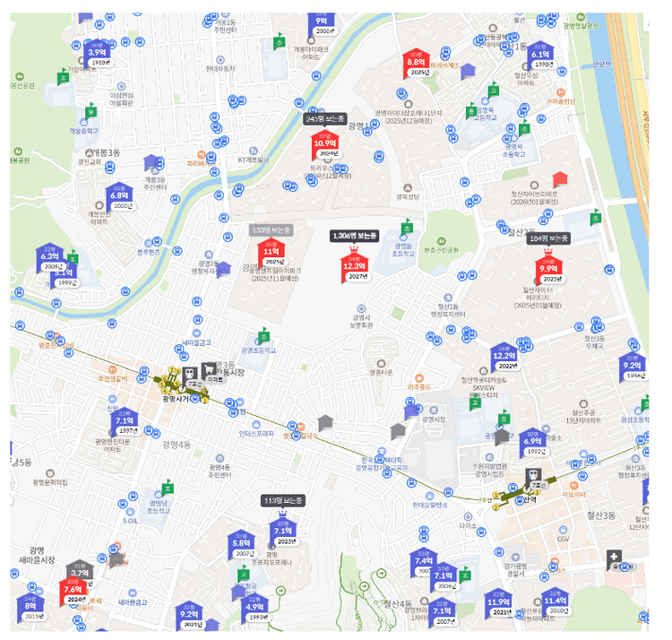This screenshot has height=640, width=672.
Task: Click the 가마솥밥상 restaurant label
Action: pos(561,101)
